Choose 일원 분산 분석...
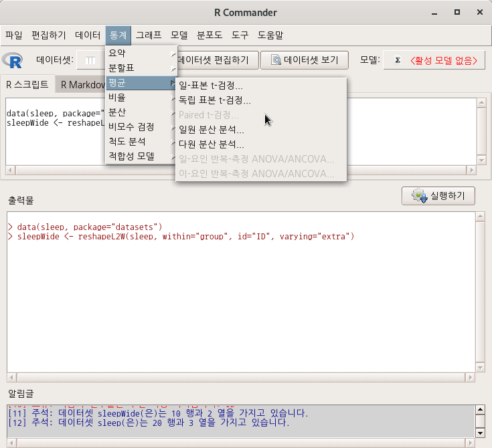492x448 pixels. (x=261, y=130)
